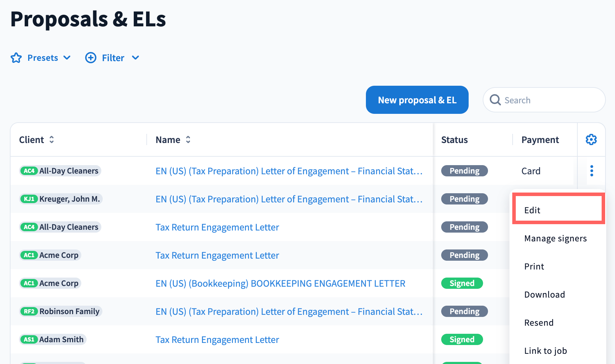Click the Presets star icon
Image resolution: width=615 pixels, height=364 pixels.
(x=16, y=58)
